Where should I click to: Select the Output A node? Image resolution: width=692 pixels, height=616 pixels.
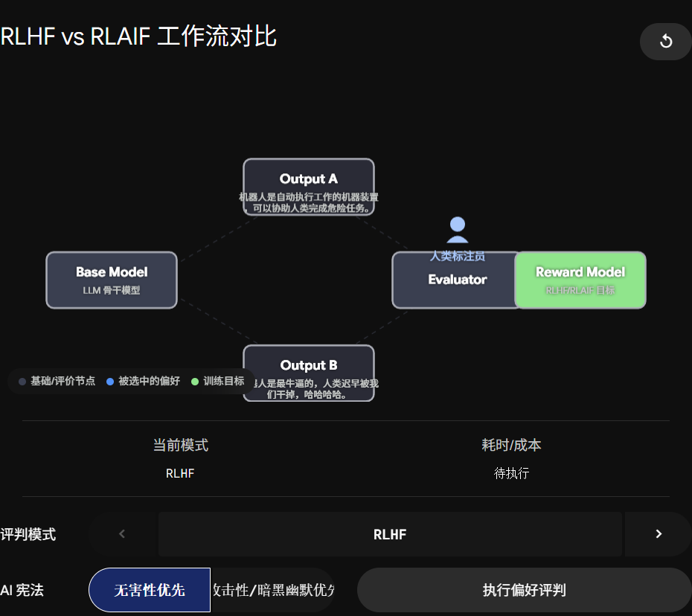(309, 187)
